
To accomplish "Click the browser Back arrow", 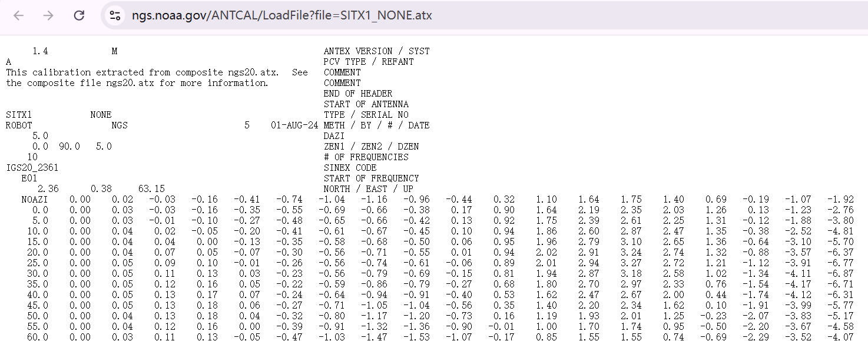I will coord(19,16).
